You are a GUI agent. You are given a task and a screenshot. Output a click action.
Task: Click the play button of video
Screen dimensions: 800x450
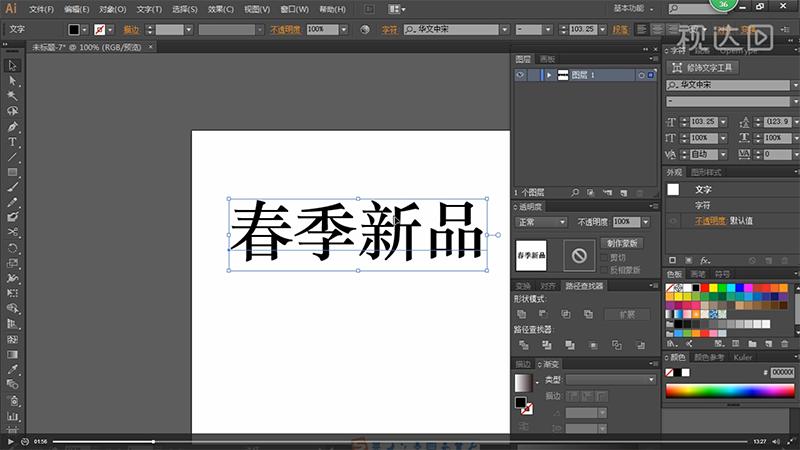click(10, 441)
